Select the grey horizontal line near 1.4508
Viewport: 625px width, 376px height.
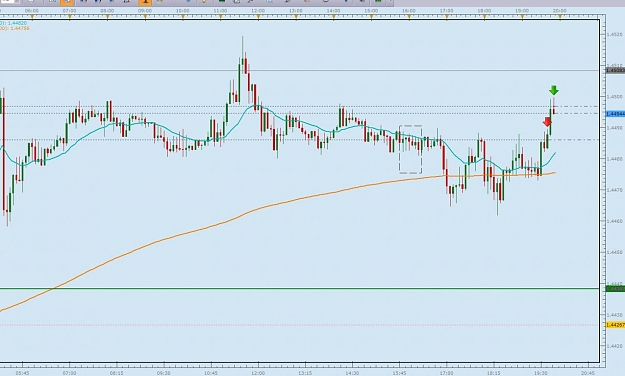[299, 71]
